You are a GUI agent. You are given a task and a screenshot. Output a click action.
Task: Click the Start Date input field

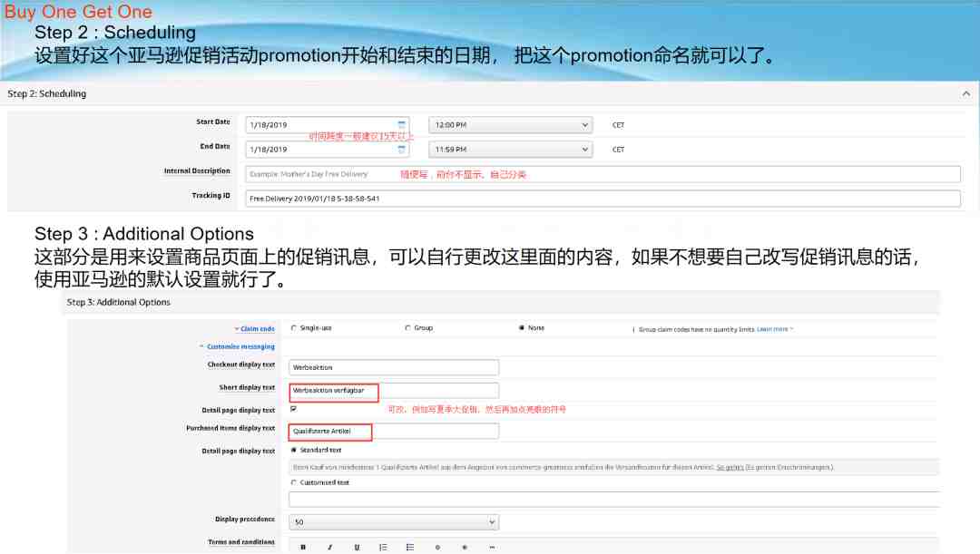327,125
